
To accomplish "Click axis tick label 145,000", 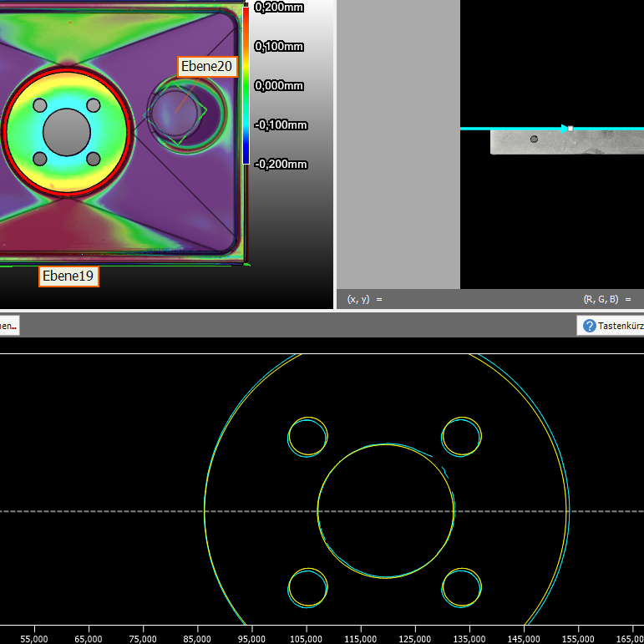I will click(524, 639).
